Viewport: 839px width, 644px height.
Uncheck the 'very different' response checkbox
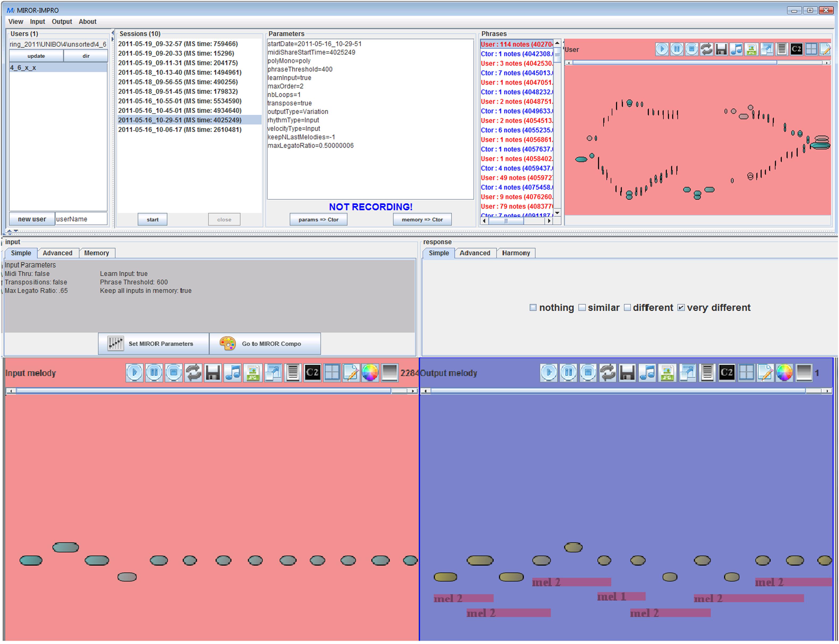coord(681,307)
